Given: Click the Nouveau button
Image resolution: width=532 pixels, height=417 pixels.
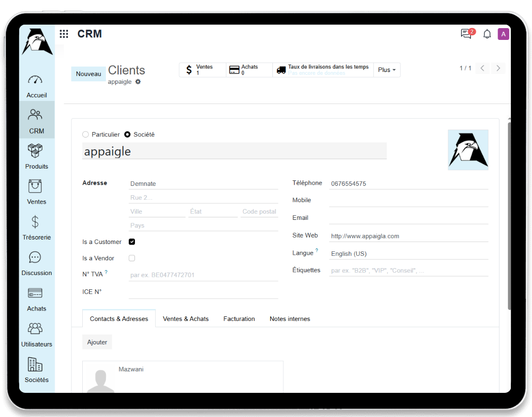Looking at the screenshot, I should click(x=88, y=74).
